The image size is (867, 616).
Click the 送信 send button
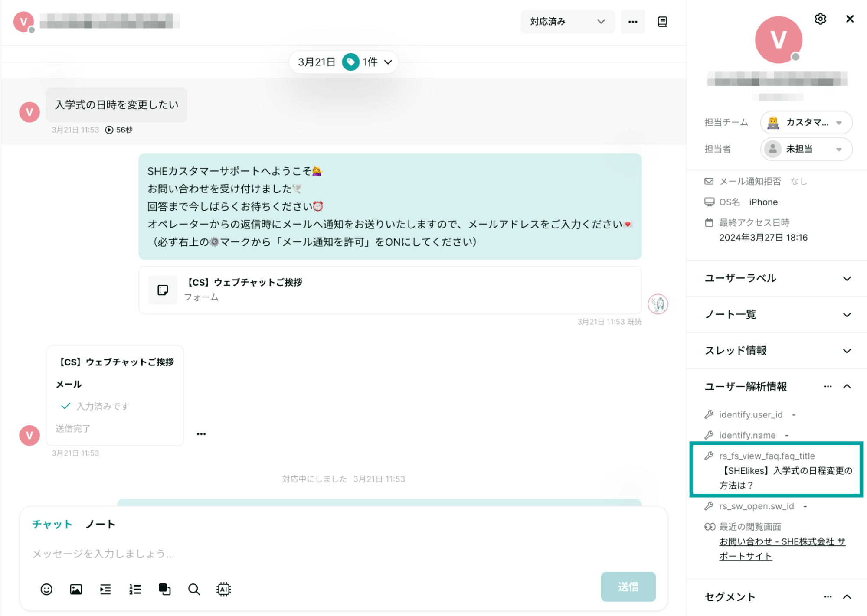(x=628, y=587)
